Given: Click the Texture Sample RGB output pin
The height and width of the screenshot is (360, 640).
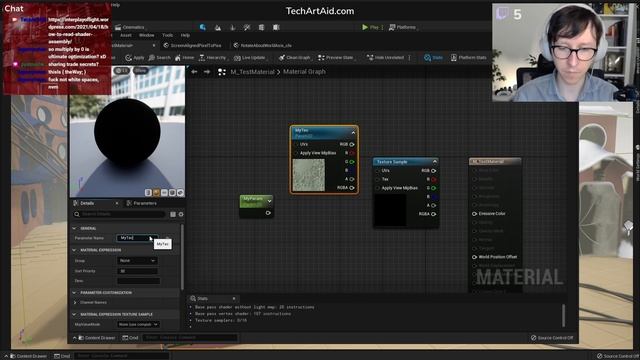Looking at the screenshot, I should click(433, 171).
